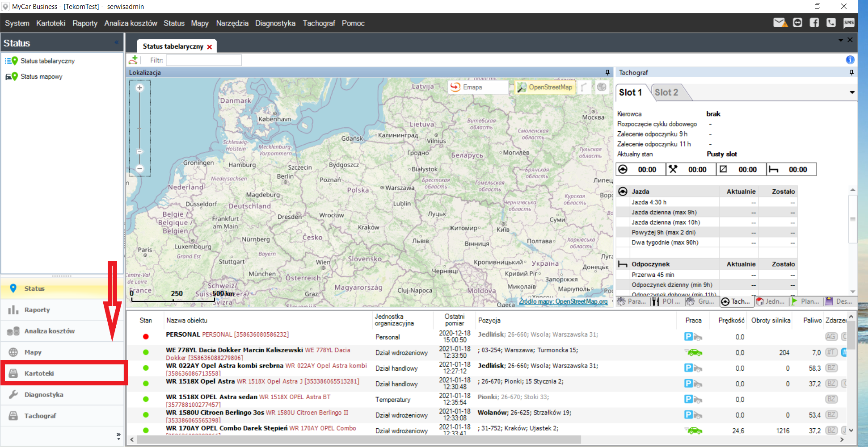The height and width of the screenshot is (447, 868).
Task: Click the route tool icon on map
Action: 584,87
